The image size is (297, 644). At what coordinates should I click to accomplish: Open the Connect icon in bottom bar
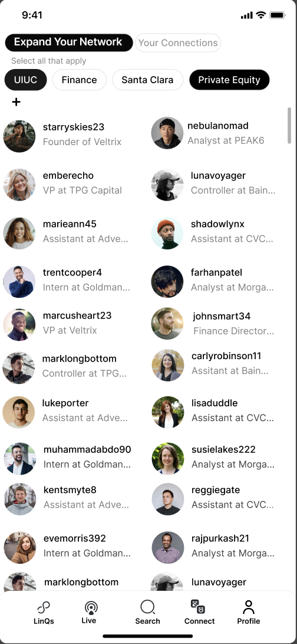198,607
